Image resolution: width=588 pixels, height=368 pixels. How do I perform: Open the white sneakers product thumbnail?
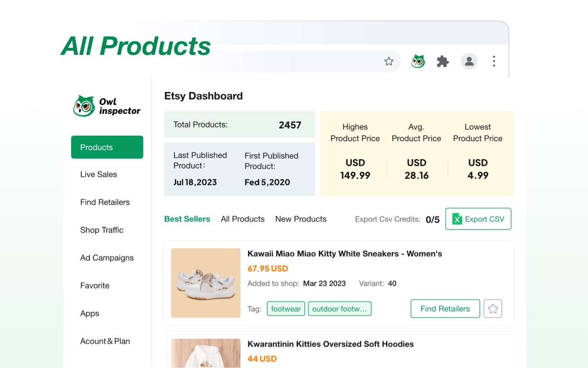point(206,283)
